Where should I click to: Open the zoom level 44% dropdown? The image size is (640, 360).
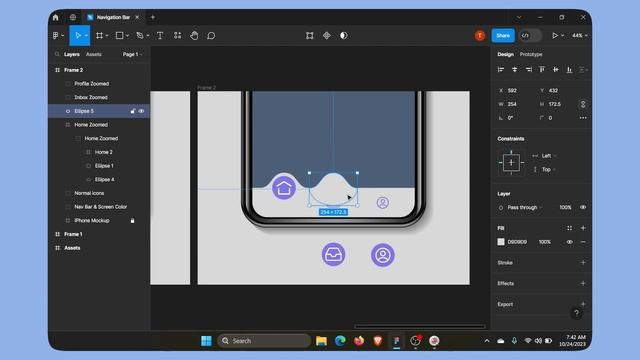tap(580, 36)
